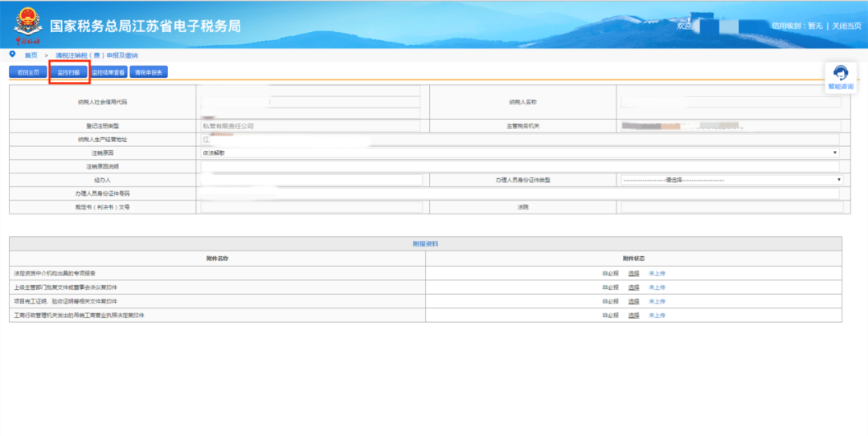Image resolution: width=868 pixels, height=436 pixels.
Task: Click the 经办人 input field
Action: [312, 180]
